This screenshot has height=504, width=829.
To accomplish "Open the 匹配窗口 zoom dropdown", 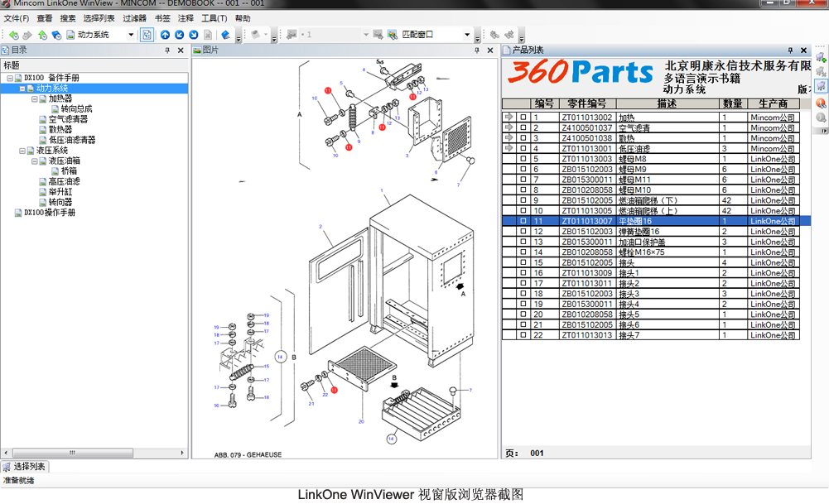I will coord(467,35).
